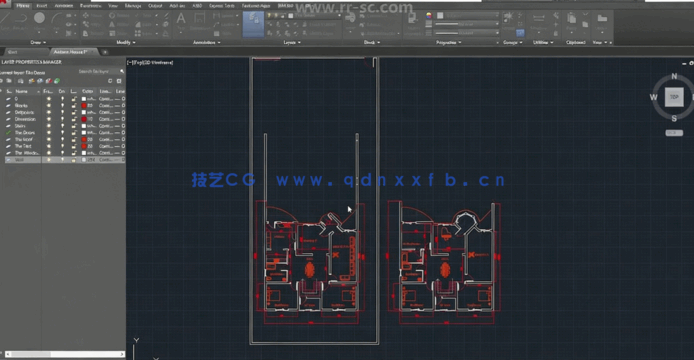Click the search magnifier in layer manager
Image resolution: width=694 pixels, height=360 pixels.
pos(122,71)
